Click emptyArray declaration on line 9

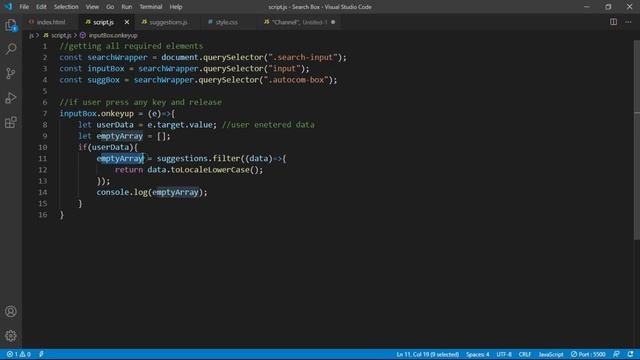pyautogui.click(x=120, y=136)
